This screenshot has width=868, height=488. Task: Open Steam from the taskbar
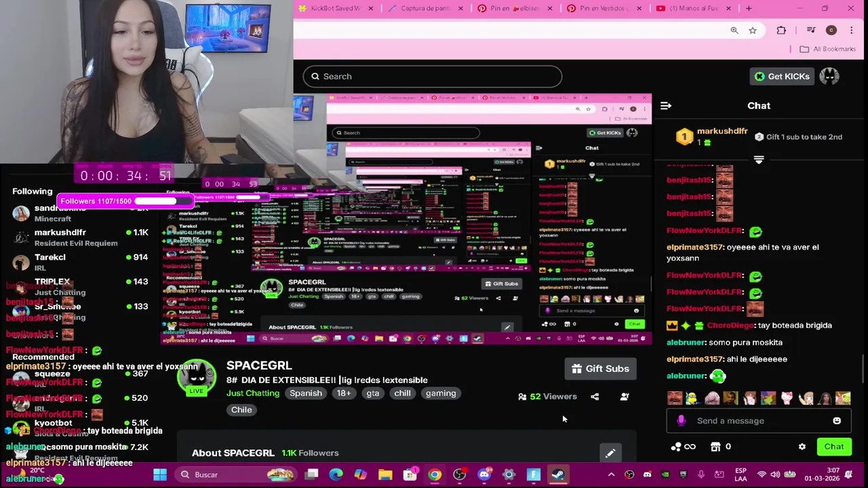tap(558, 474)
